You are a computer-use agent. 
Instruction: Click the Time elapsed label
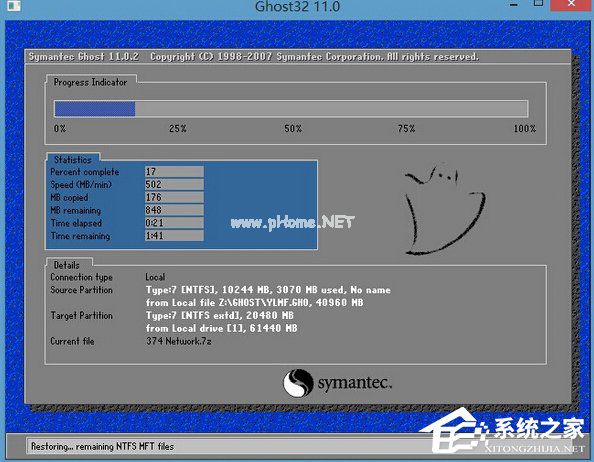(76, 223)
